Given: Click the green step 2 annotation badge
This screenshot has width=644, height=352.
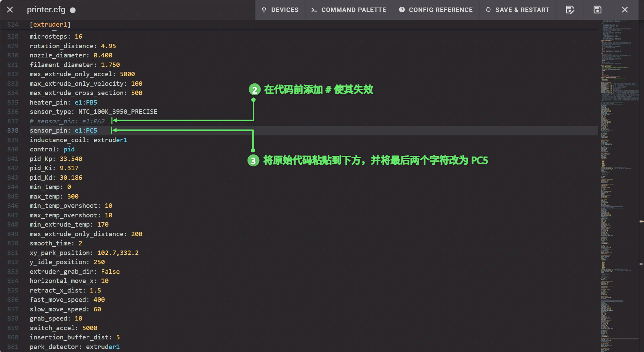Looking at the screenshot, I should 254,90.
